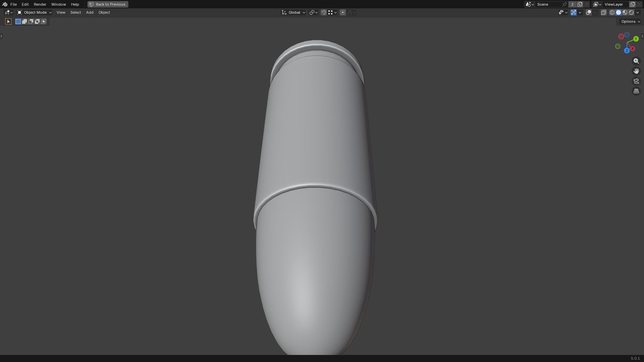Toggle viewport gizmos display
This screenshot has height=362, width=644.
click(x=574, y=12)
